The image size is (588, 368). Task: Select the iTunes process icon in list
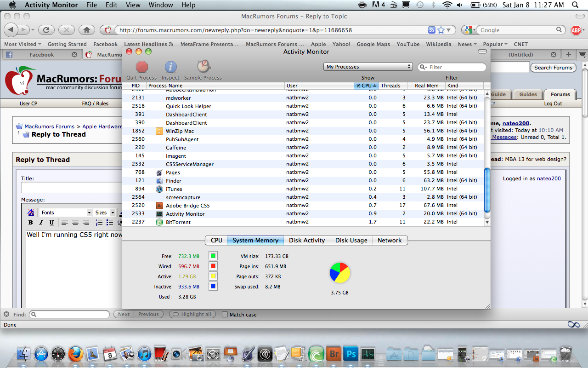pos(159,189)
